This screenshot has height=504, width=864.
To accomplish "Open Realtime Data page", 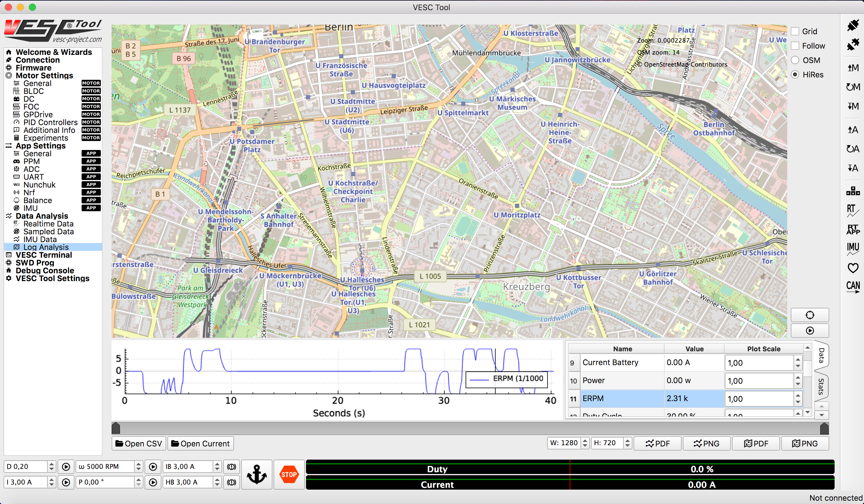I will 48,224.
